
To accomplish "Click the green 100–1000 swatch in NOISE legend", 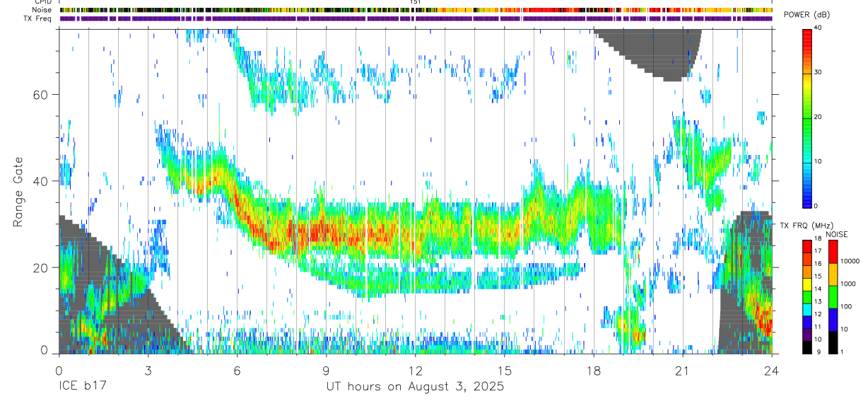I will click(832, 296).
